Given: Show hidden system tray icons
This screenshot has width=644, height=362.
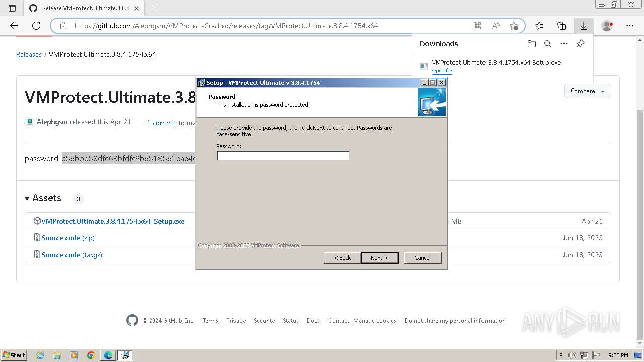Looking at the screenshot, I should point(561,355).
